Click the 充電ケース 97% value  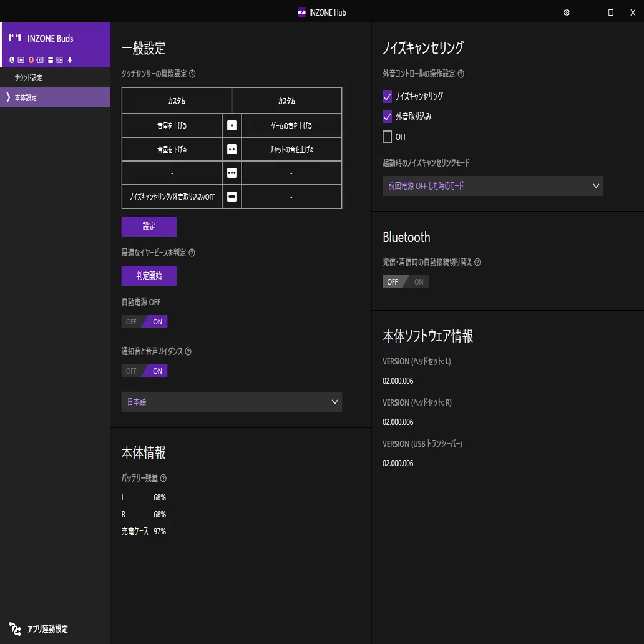[160, 531]
